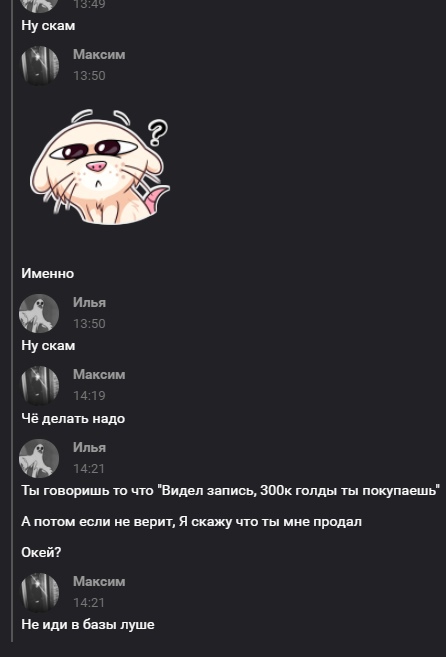Click the cropped avatar at the top
The height and width of the screenshot is (657, 446).
(x=39, y=6)
